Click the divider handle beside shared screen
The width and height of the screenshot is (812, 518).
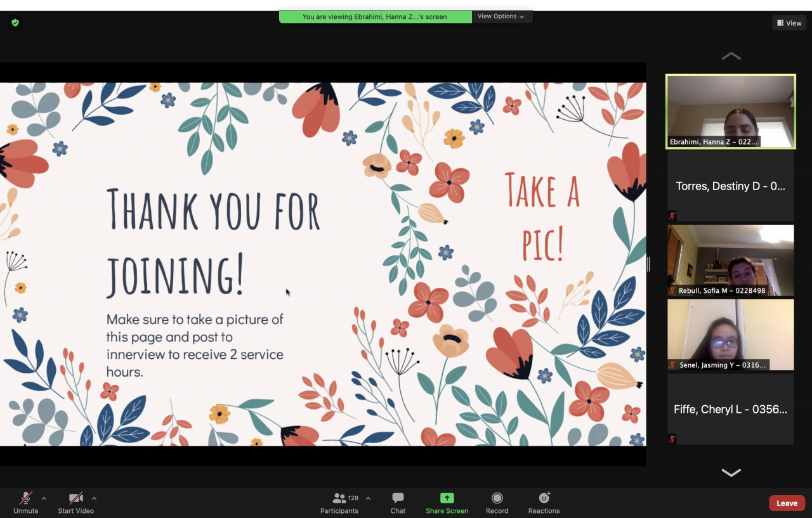coord(648,264)
